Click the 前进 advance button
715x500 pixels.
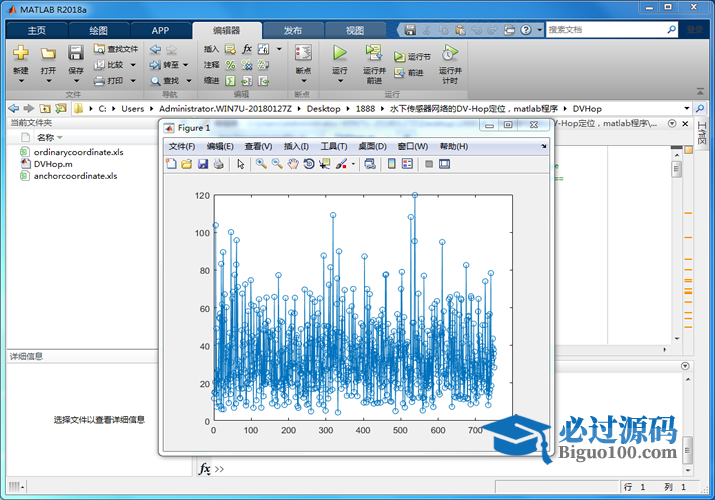click(409, 72)
